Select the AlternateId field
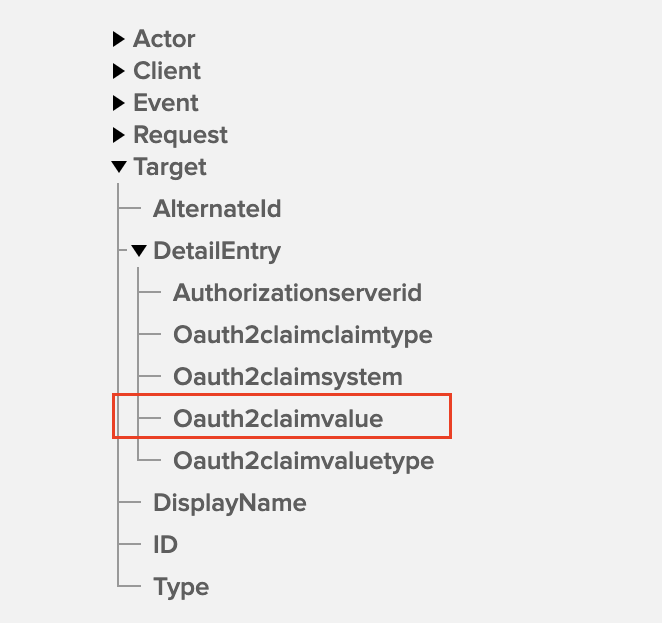 click(217, 210)
